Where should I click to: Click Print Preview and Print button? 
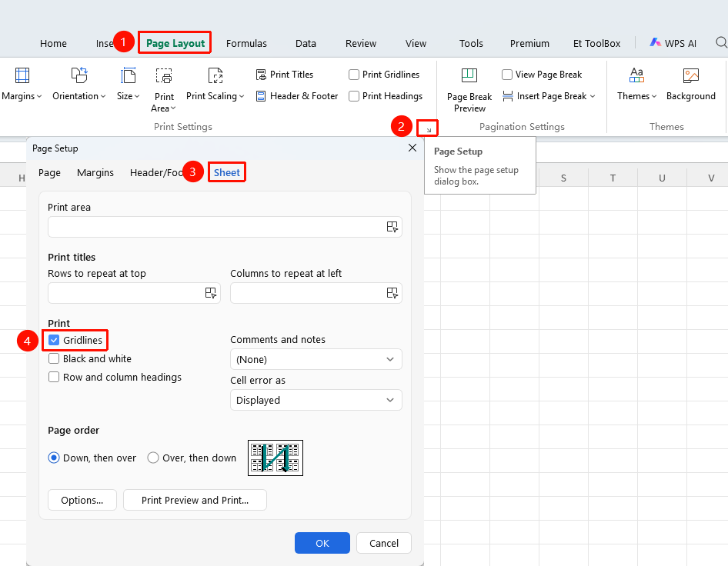point(195,500)
